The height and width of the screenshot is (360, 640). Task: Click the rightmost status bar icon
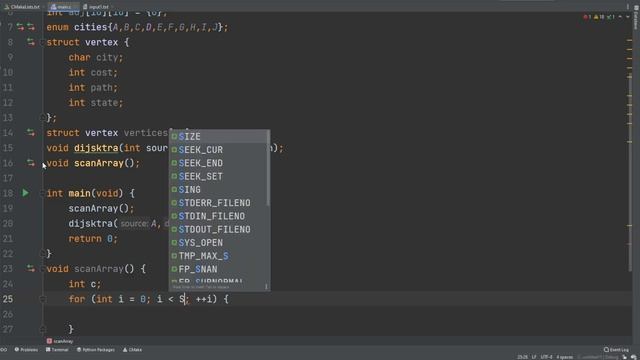(633, 357)
